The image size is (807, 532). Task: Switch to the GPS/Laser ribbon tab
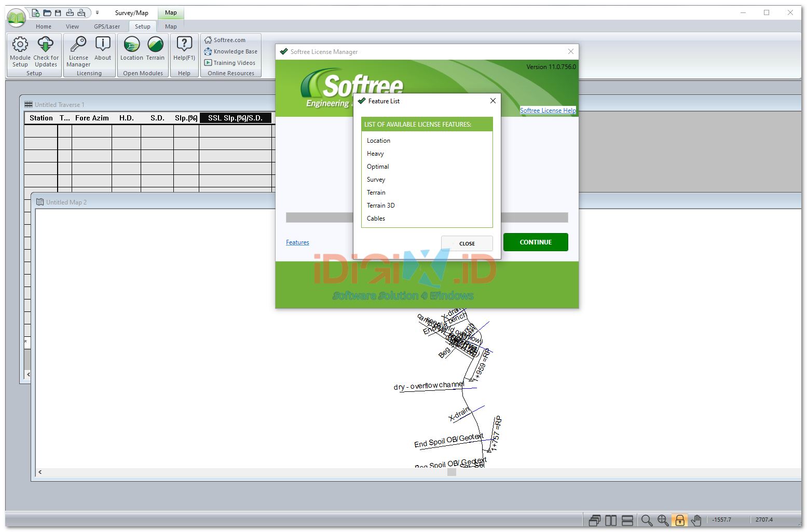[107, 26]
